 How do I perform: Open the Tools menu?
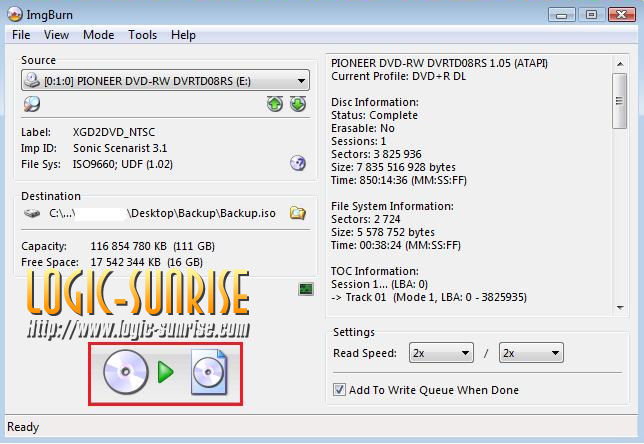(143, 35)
